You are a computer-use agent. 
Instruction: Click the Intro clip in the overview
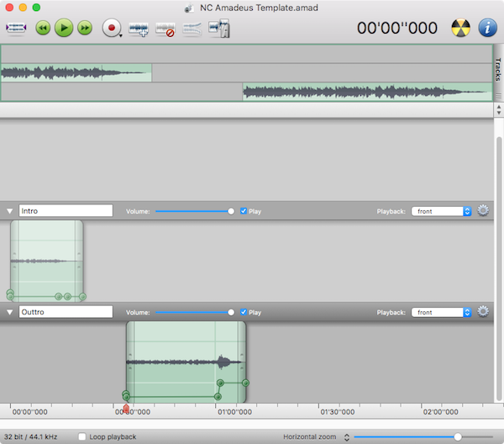(x=76, y=72)
